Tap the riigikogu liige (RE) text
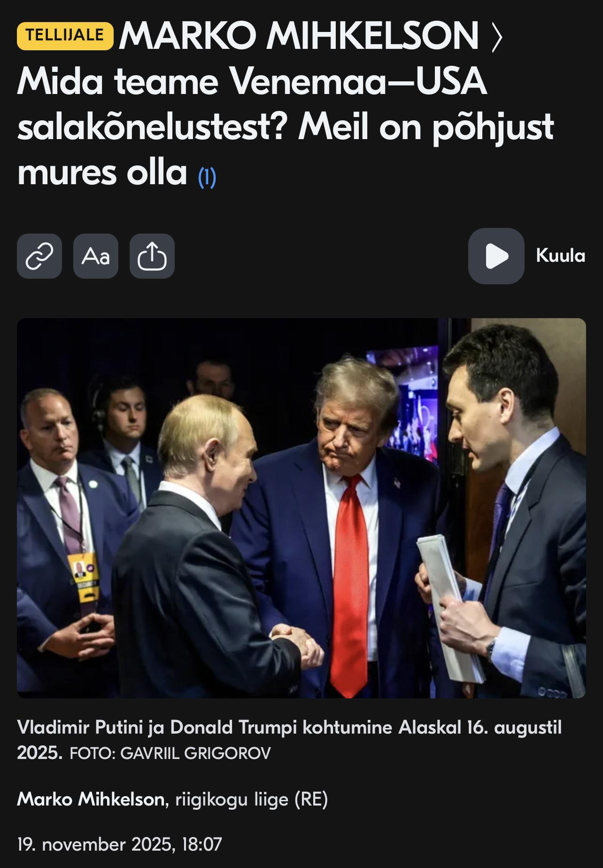This screenshot has height=868, width=603. pyautogui.click(x=252, y=799)
